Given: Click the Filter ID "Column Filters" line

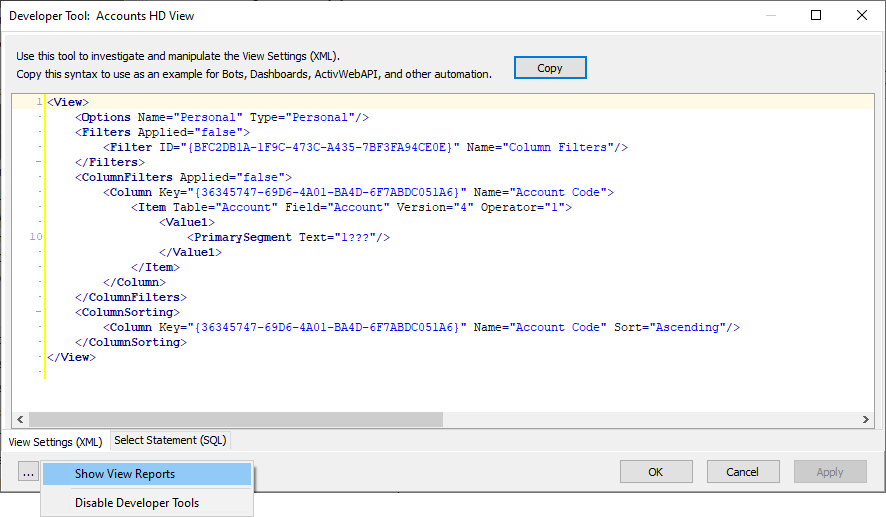Looking at the screenshot, I should (x=366, y=147).
